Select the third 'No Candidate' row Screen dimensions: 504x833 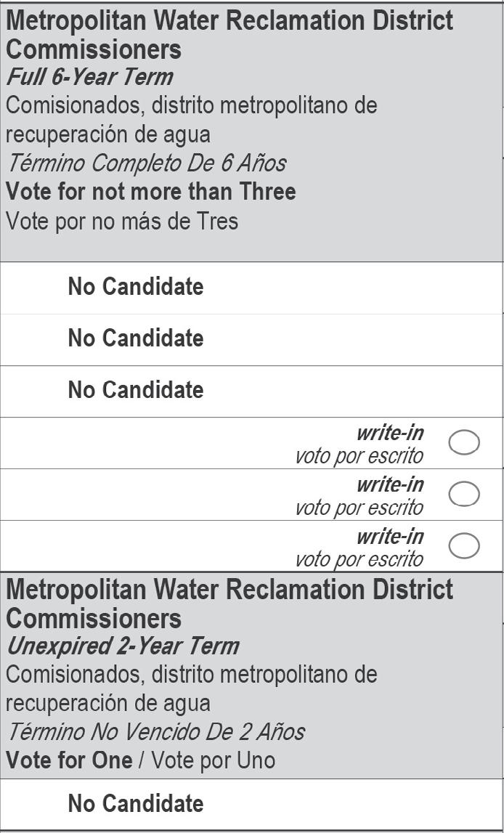tap(136, 390)
